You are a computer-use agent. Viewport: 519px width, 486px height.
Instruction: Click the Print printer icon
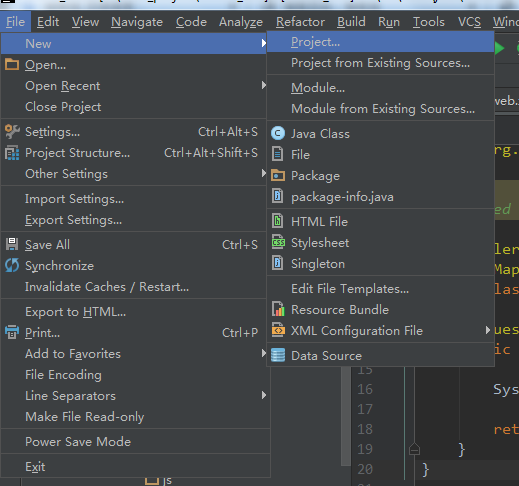pyautogui.click(x=12, y=332)
